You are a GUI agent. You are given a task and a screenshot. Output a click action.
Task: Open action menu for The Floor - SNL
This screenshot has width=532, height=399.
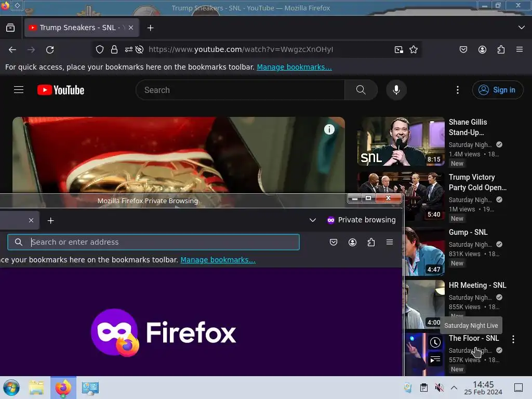click(513, 339)
